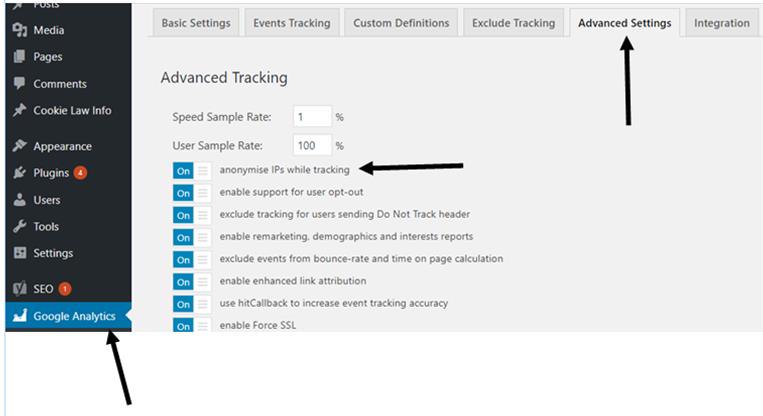The image size is (763, 416).
Task: Switch to the Integration tab
Action: click(722, 23)
